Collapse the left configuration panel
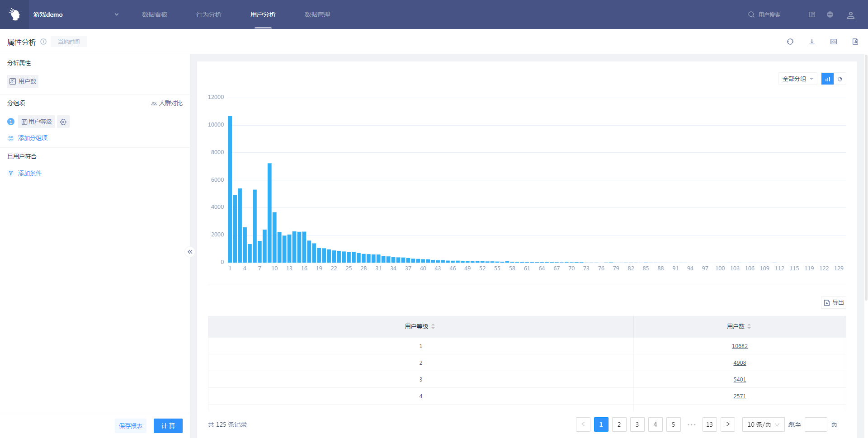The height and width of the screenshot is (438, 868). (190, 252)
